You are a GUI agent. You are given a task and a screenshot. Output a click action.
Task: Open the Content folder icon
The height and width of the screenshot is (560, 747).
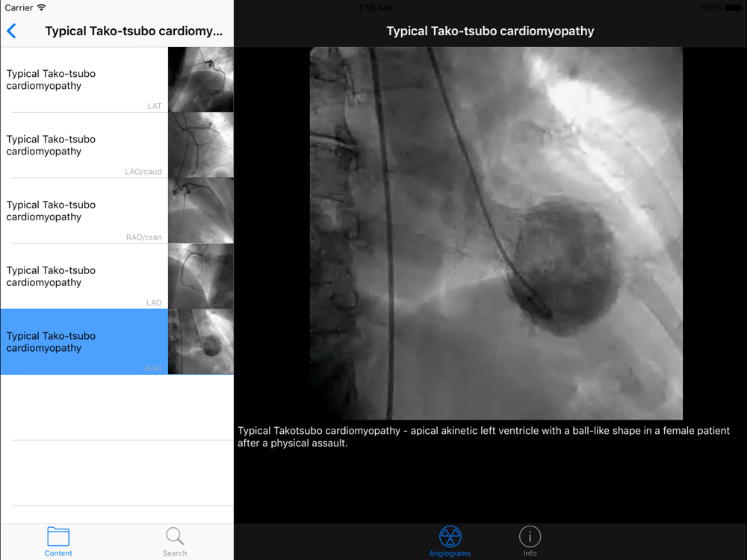click(x=58, y=537)
